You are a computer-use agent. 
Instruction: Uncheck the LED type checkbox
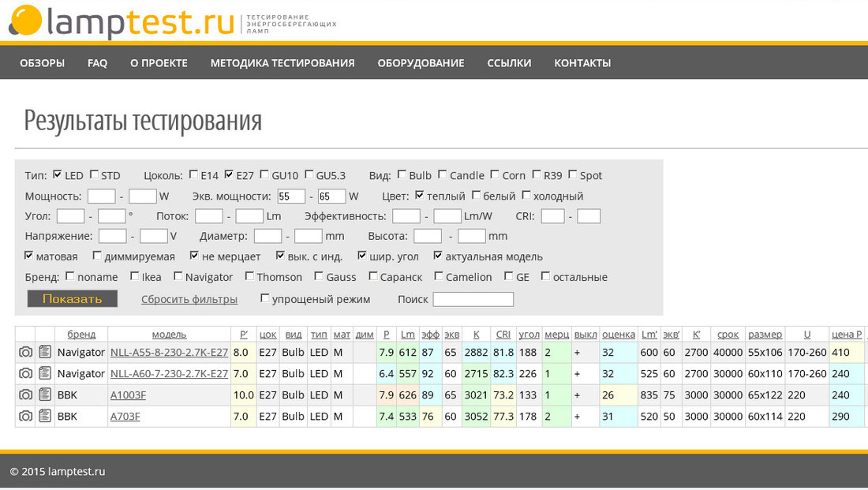[57, 174]
